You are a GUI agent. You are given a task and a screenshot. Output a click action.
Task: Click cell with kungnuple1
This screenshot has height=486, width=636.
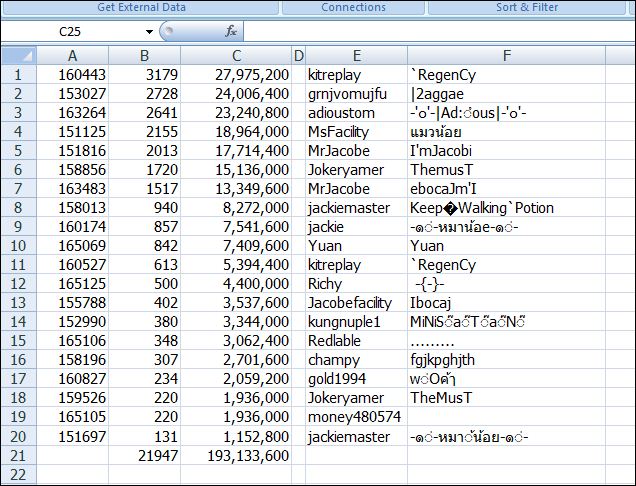(357, 322)
